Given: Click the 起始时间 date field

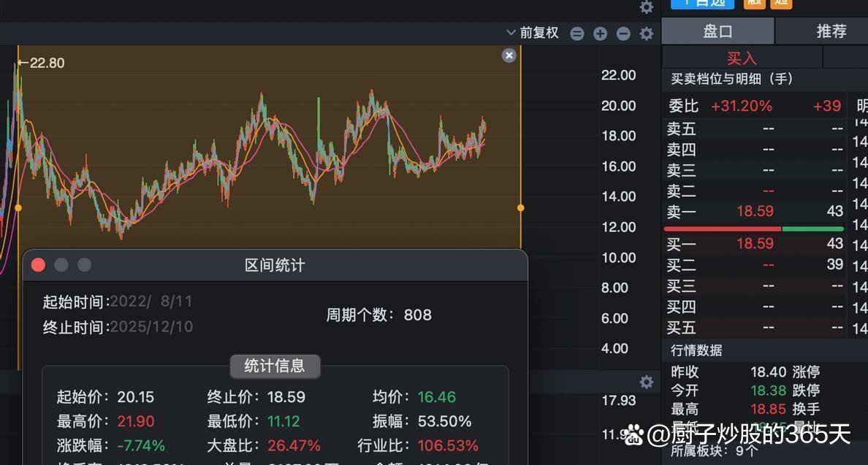Looking at the screenshot, I should (x=151, y=301).
